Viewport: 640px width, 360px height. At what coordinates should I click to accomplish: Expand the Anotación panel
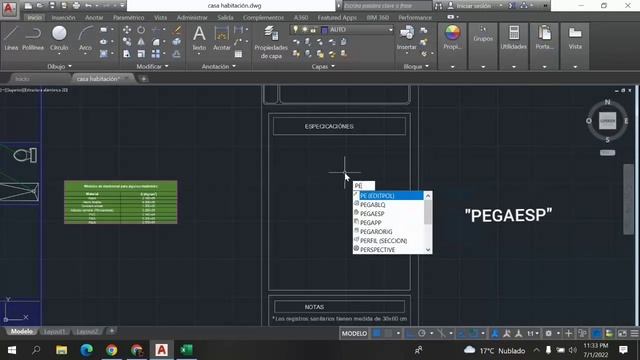point(219,66)
